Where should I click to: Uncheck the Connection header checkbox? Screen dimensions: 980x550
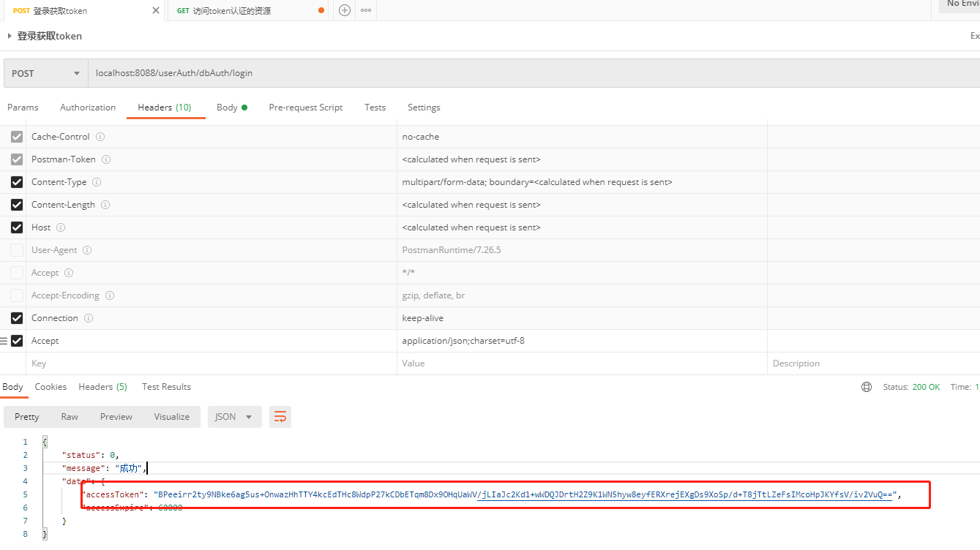(17, 318)
